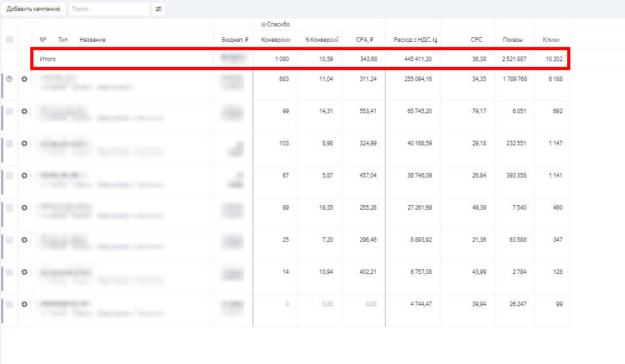Select spend cell 255 094,16
Viewport: 625px width, 364px height.
point(418,79)
